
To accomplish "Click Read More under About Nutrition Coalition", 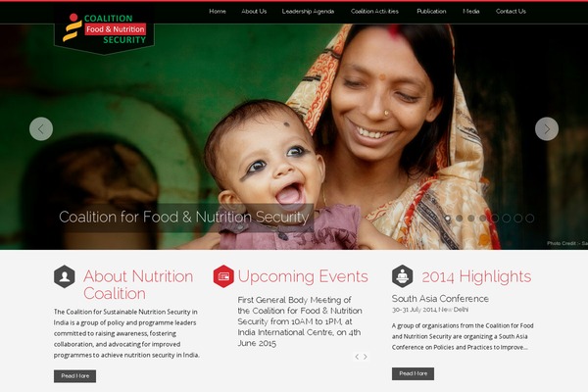I will pyautogui.click(x=75, y=376).
